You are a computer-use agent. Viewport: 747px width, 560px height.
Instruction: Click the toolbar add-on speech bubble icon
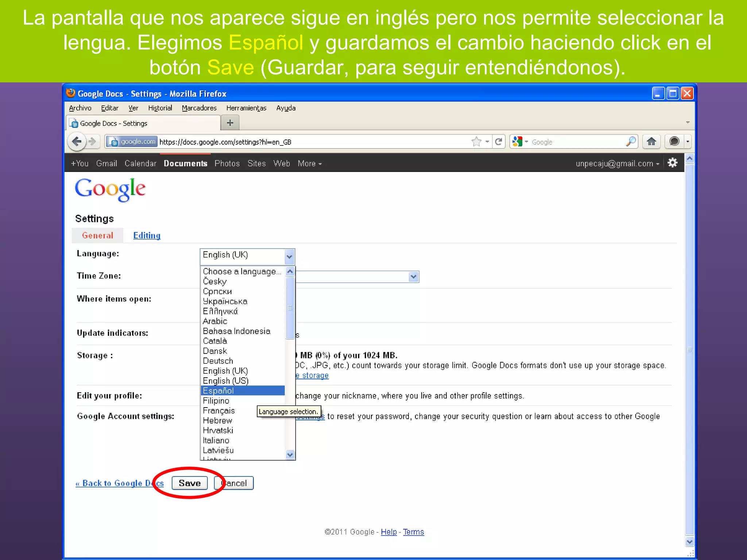674,141
